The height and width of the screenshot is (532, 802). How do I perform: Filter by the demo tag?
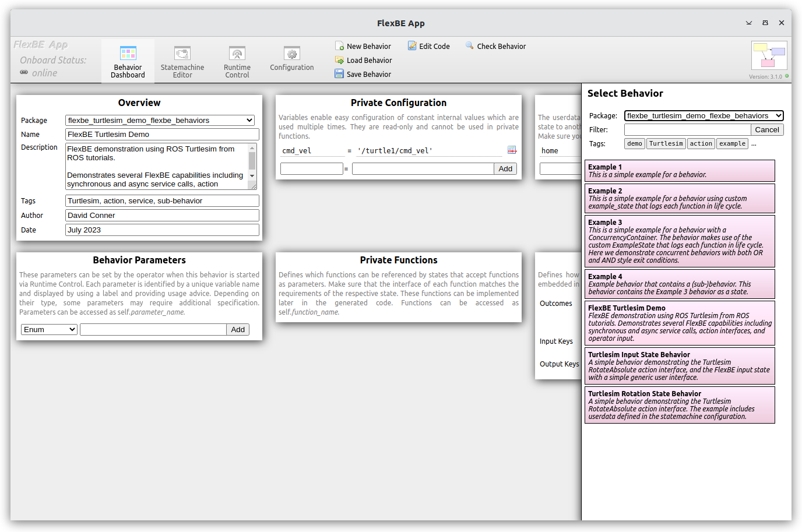(635, 144)
